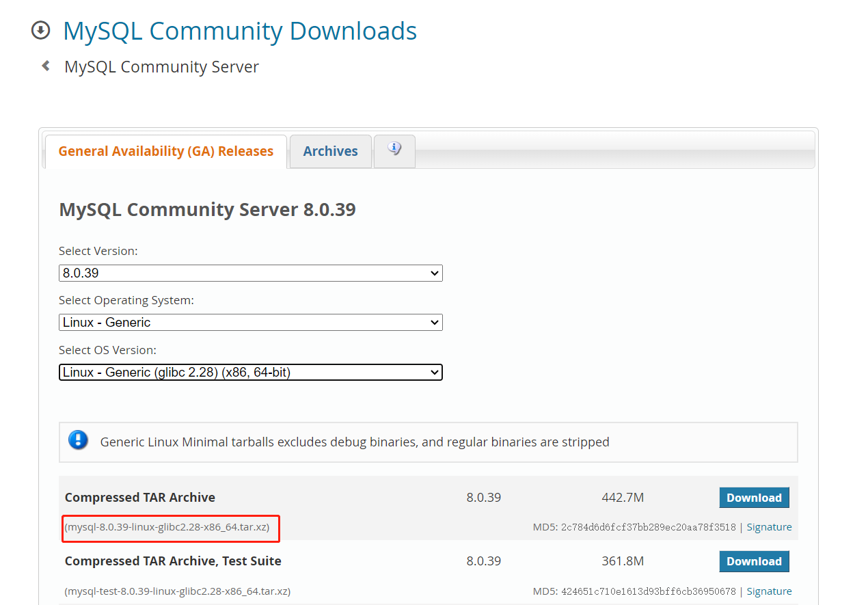The image size is (868, 605).
Task: Click the Compressed TAR Archive, Test Suite title
Action: click(173, 561)
